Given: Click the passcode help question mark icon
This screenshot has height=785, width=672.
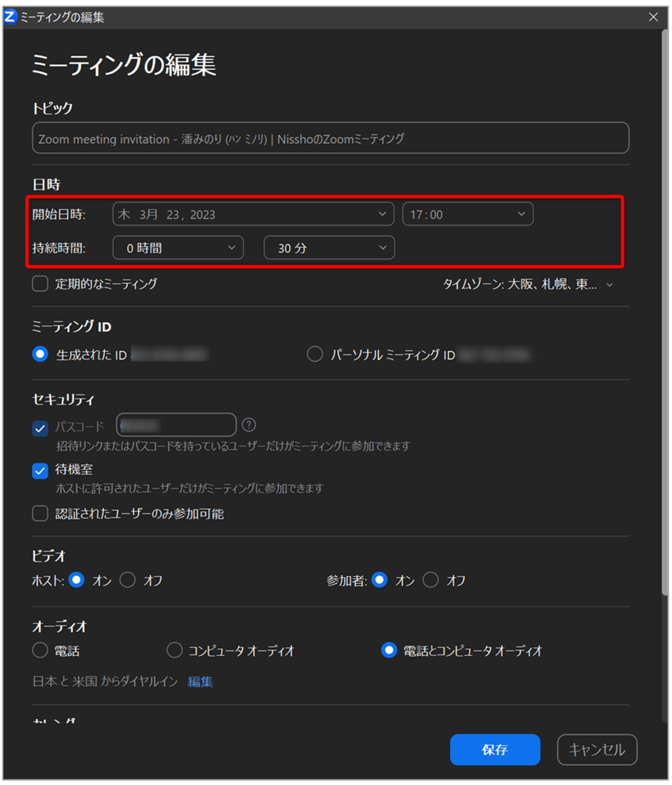Looking at the screenshot, I should click(x=249, y=425).
